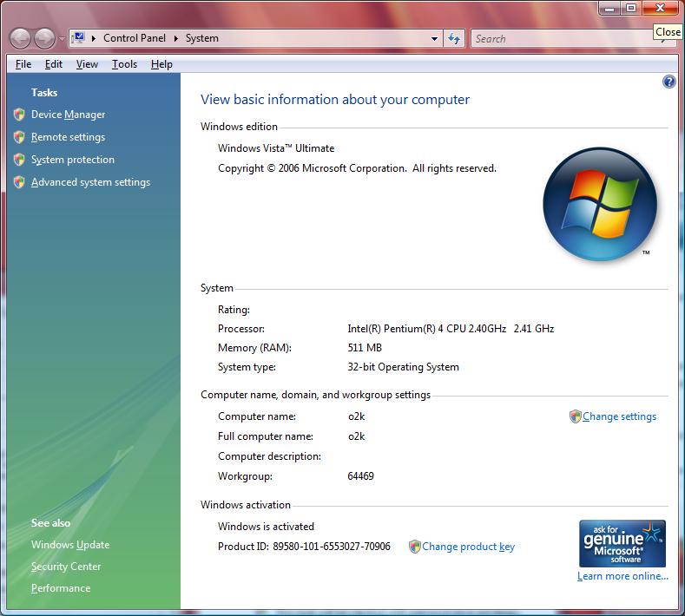Click the computer icon in address bar

[x=78, y=38]
